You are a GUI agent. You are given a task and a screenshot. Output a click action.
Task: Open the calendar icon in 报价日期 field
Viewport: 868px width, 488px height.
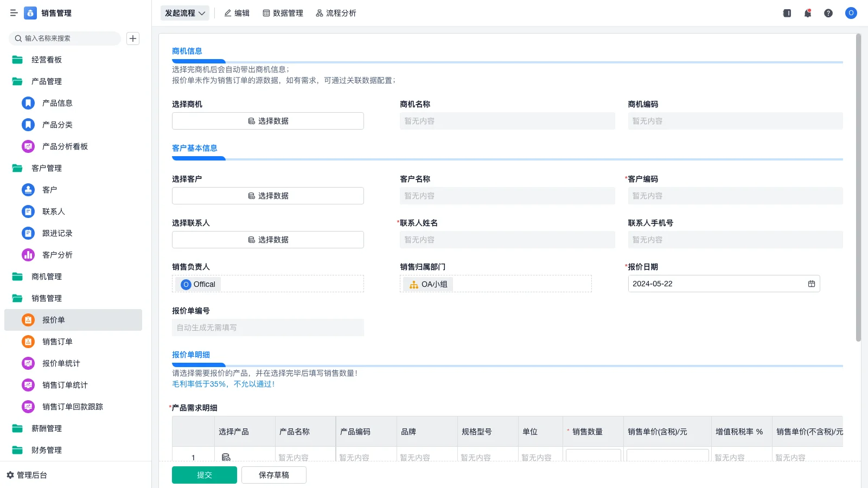(810, 284)
